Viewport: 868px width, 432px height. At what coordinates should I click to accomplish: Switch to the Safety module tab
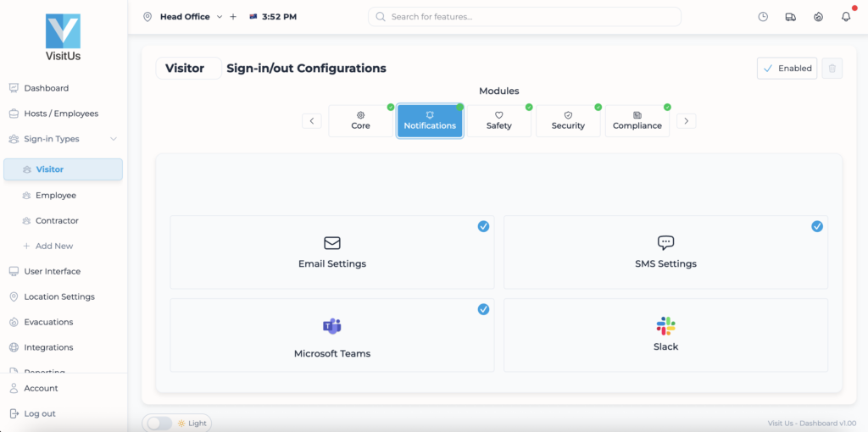point(499,121)
